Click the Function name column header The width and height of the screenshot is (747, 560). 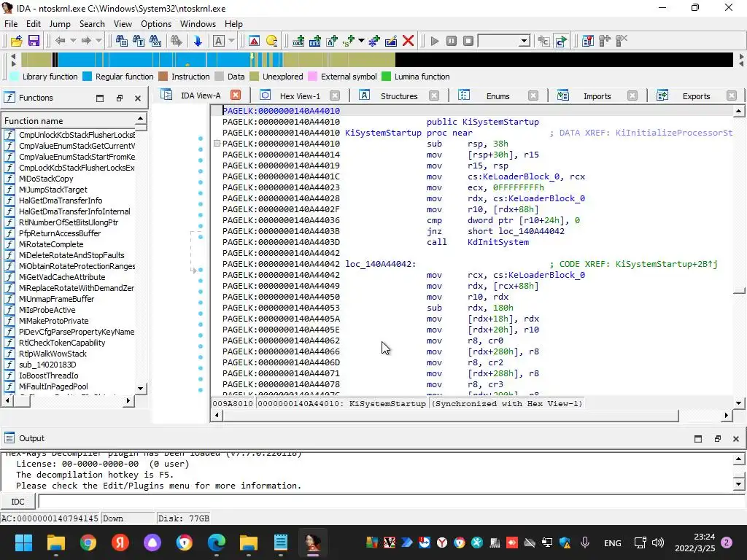click(69, 121)
